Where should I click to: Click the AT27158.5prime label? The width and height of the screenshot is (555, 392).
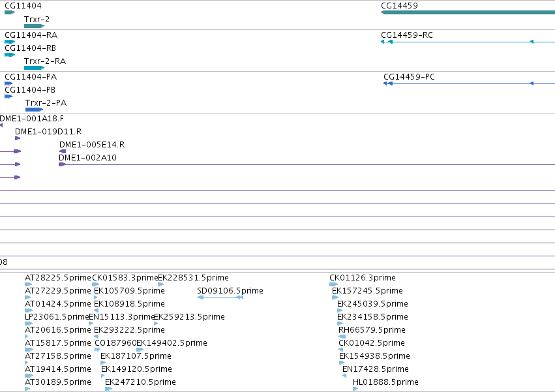(x=58, y=356)
